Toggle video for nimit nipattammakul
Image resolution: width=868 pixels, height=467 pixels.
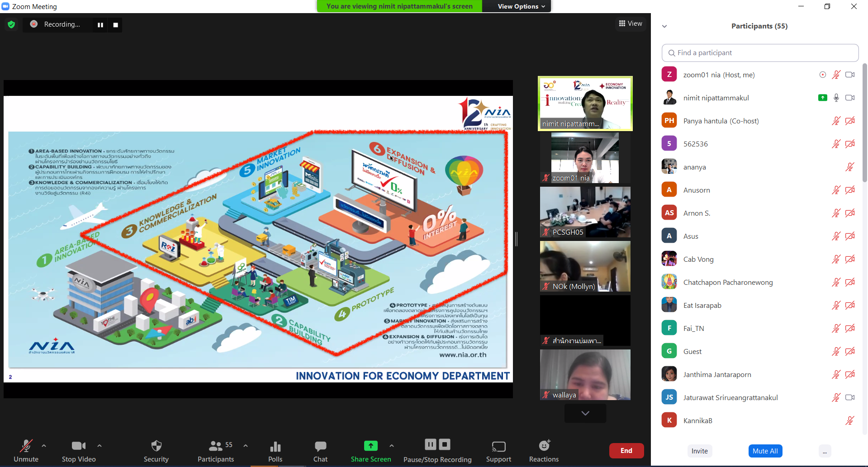click(x=850, y=98)
